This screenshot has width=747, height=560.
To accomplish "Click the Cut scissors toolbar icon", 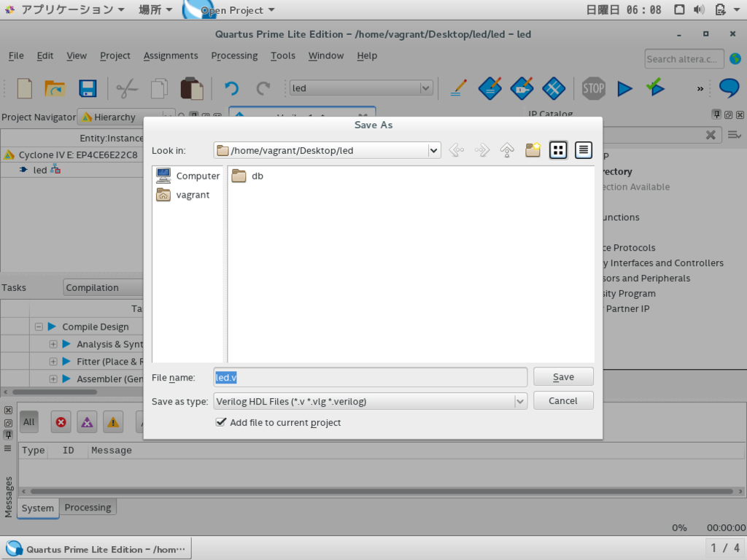I will pyautogui.click(x=127, y=88).
